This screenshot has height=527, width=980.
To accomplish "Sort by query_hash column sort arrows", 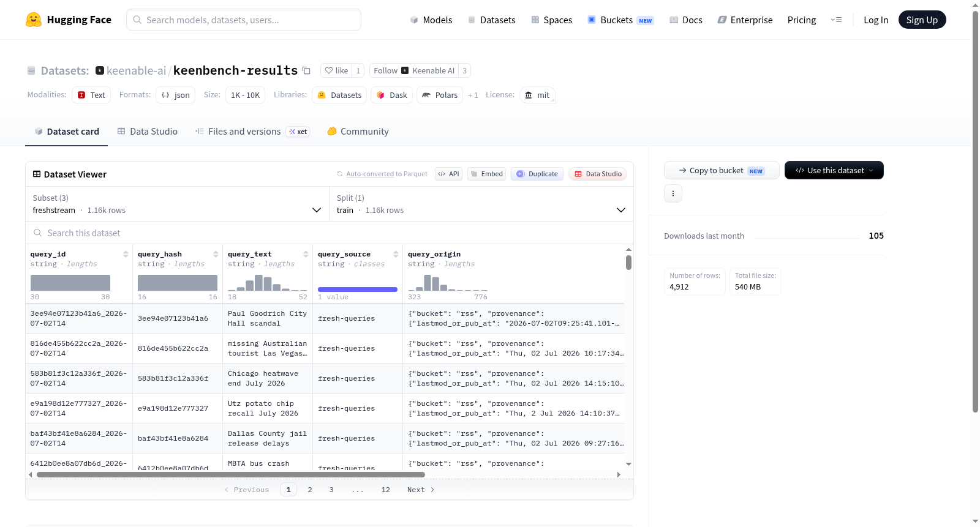I will coord(216,254).
